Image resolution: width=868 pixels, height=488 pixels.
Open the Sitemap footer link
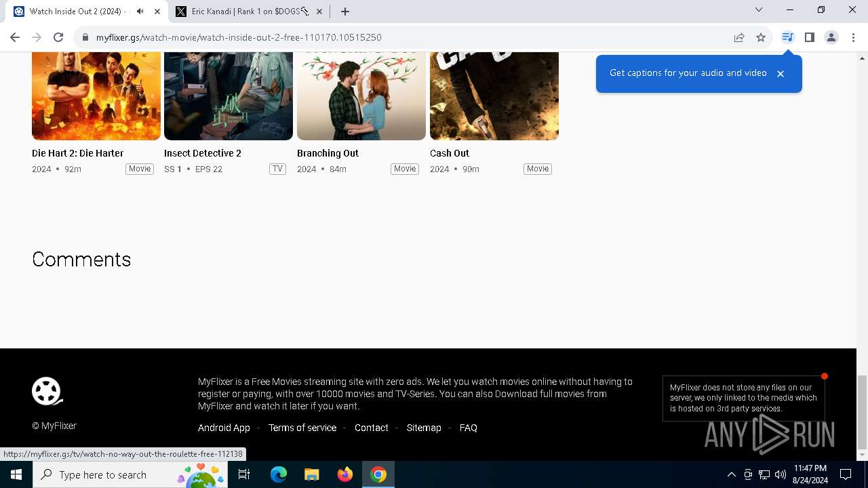click(424, 428)
